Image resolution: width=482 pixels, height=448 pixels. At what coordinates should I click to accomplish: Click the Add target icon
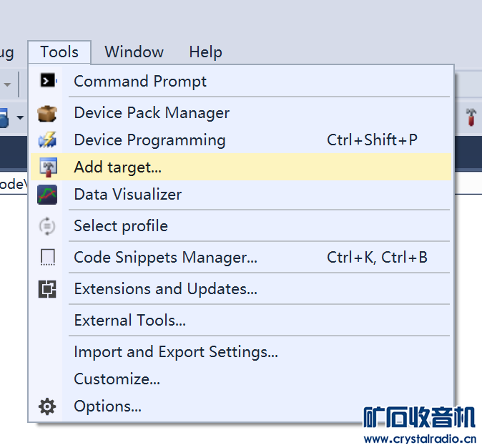pyautogui.click(x=47, y=167)
